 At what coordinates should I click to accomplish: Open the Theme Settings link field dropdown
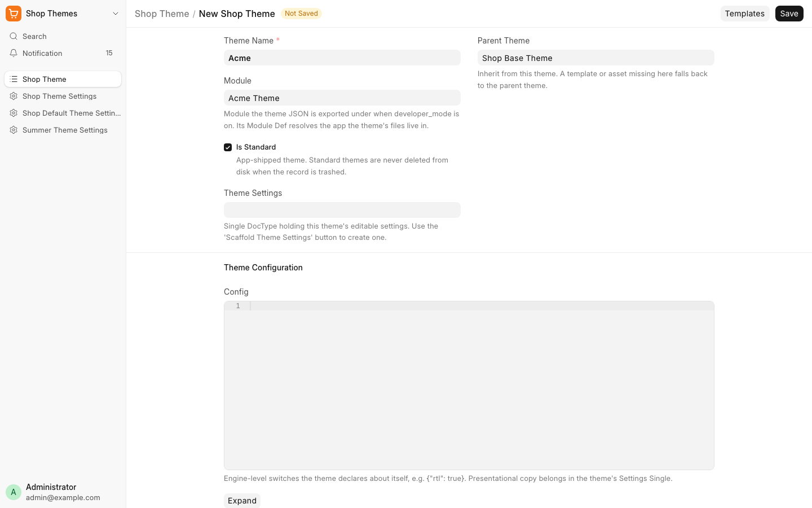(342, 210)
